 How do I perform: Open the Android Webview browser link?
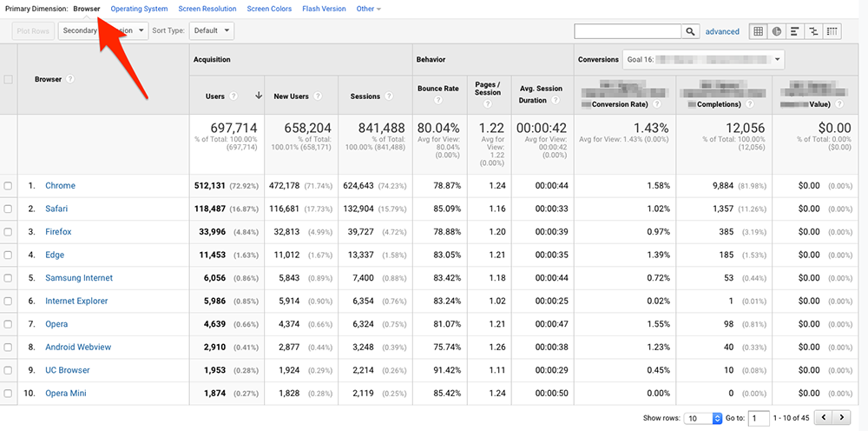click(78, 348)
